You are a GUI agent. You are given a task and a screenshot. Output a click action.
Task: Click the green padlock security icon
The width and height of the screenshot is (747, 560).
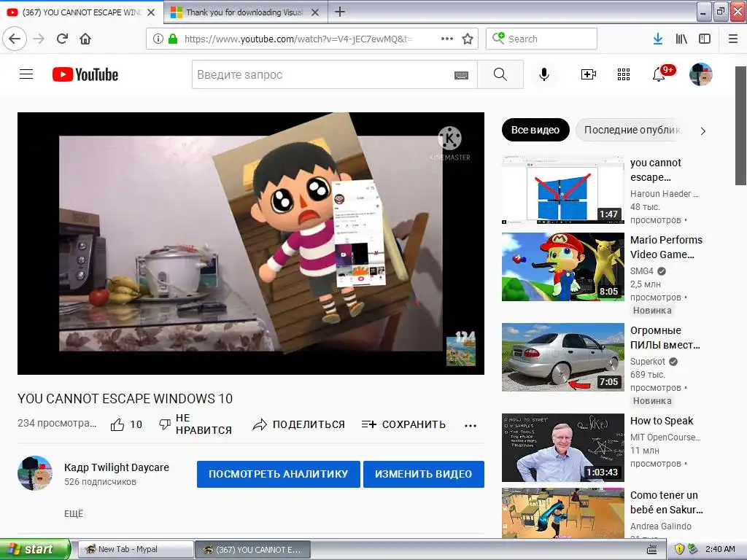coord(172,39)
